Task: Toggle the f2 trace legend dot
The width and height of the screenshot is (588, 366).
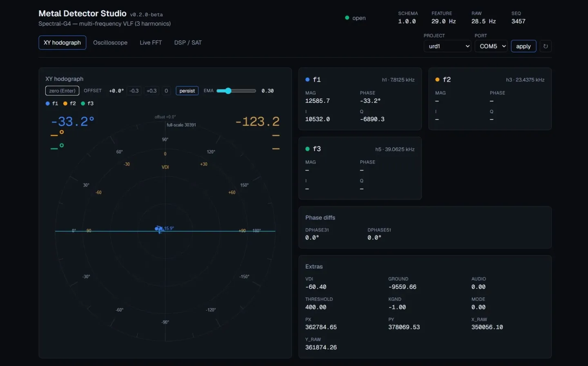Action: point(65,104)
